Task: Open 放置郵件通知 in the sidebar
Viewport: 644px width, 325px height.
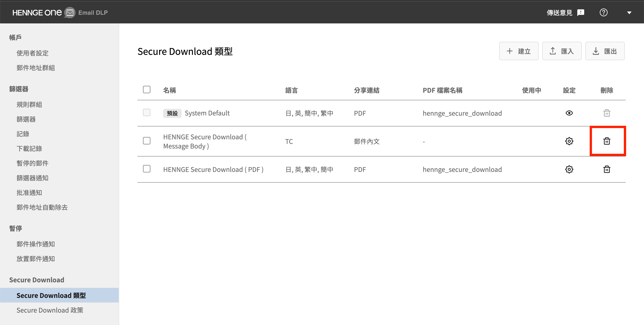Action: click(36, 259)
